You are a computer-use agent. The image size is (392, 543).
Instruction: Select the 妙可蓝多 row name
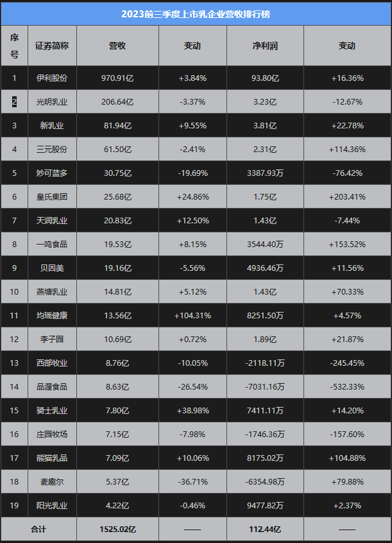point(52,173)
